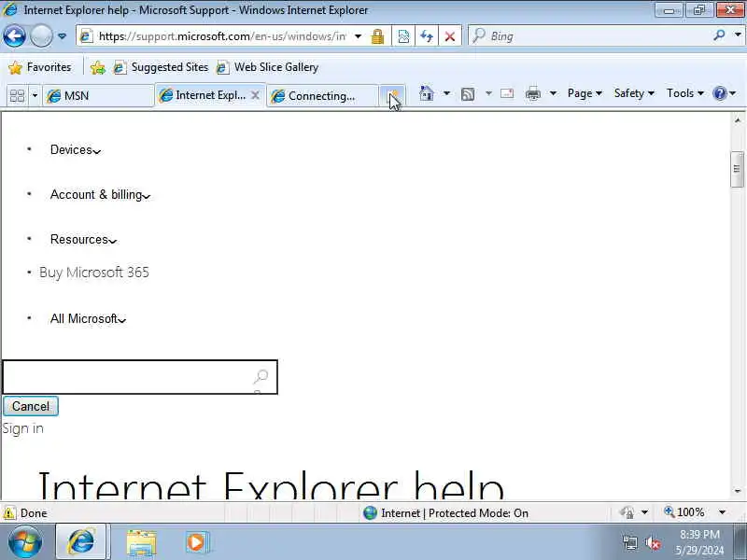747x560 pixels.
Task: Click the Compatibility View icon
Action: point(403,36)
